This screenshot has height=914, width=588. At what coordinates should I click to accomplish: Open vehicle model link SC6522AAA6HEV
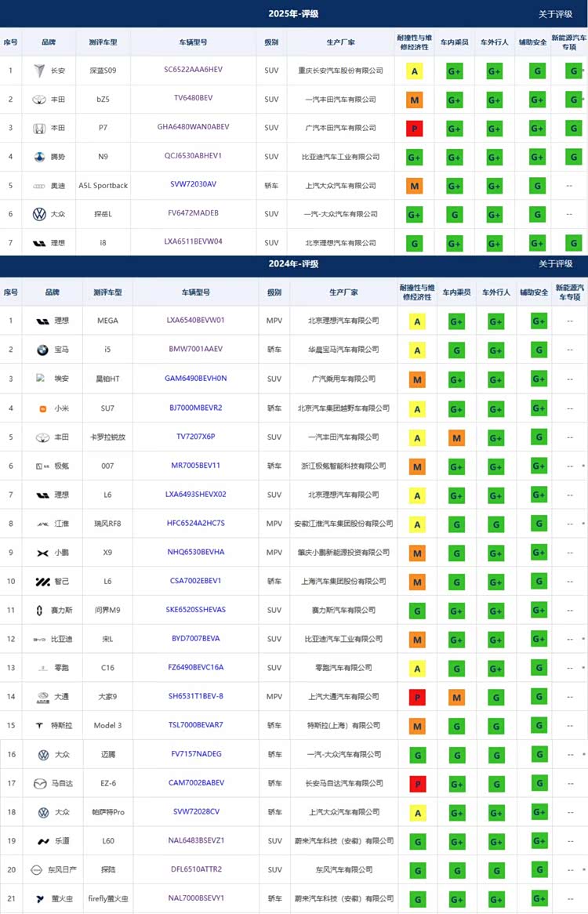point(193,70)
